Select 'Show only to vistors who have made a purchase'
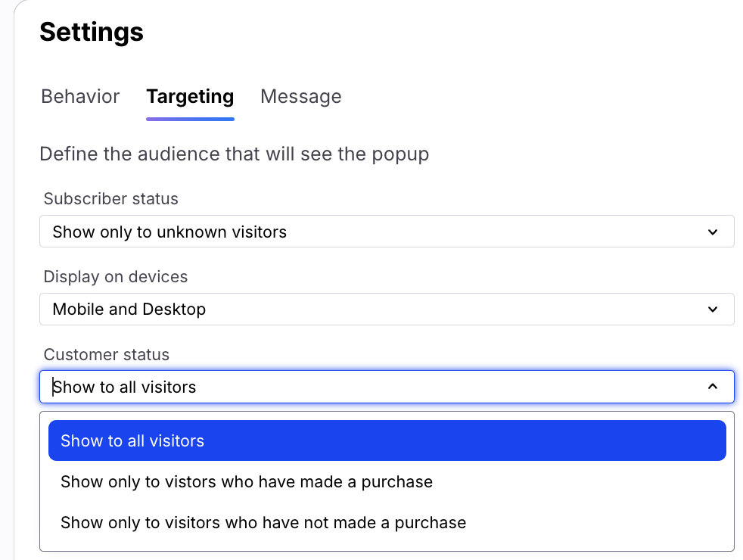The image size is (743, 560). [x=247, y=482]
